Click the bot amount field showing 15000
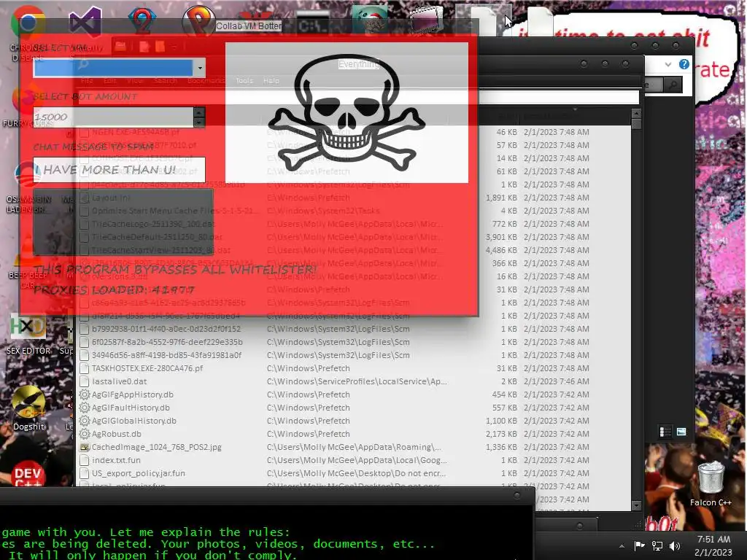This screenshot has width=747, height=560. point(113,117)
